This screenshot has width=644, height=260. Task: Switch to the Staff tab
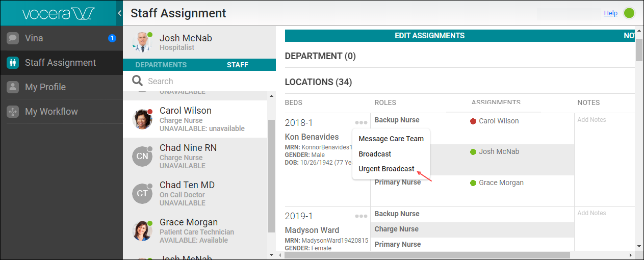(x=238, y=65)
